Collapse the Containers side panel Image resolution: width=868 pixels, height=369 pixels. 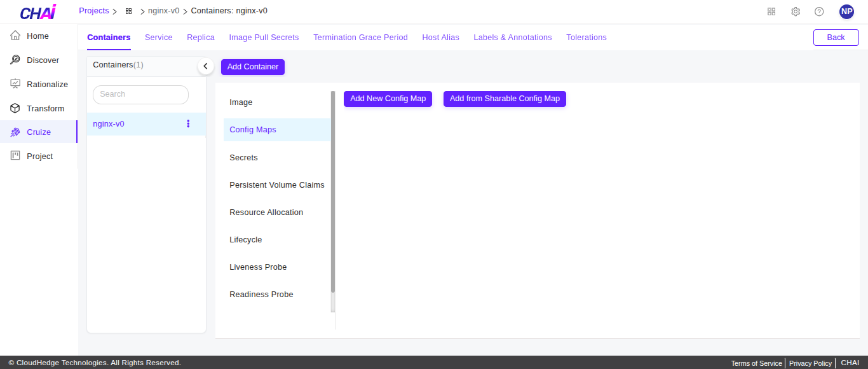205,66
